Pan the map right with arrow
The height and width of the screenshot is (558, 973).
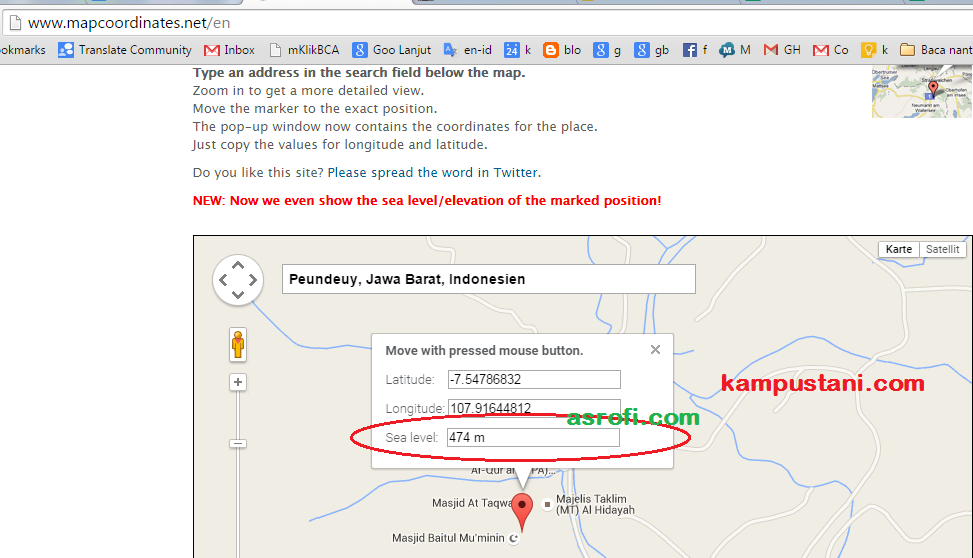pyautogui.click(x=253, y=280)
